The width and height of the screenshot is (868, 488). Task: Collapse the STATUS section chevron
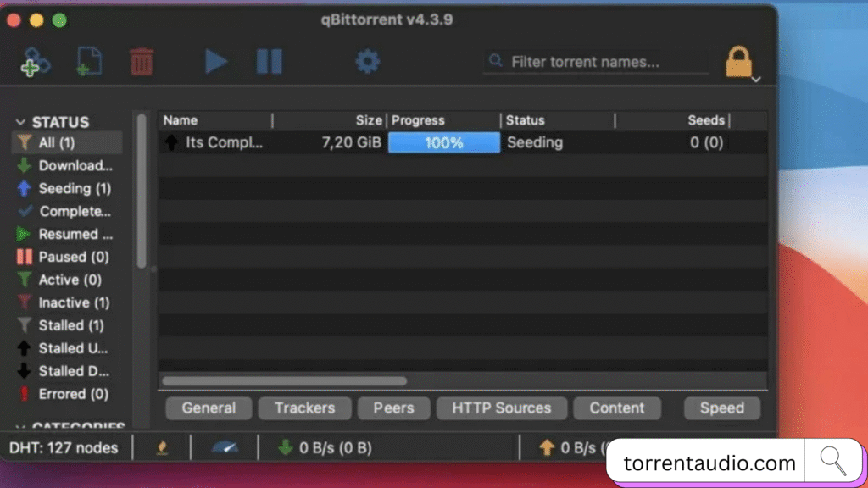[x=21, y=122]
